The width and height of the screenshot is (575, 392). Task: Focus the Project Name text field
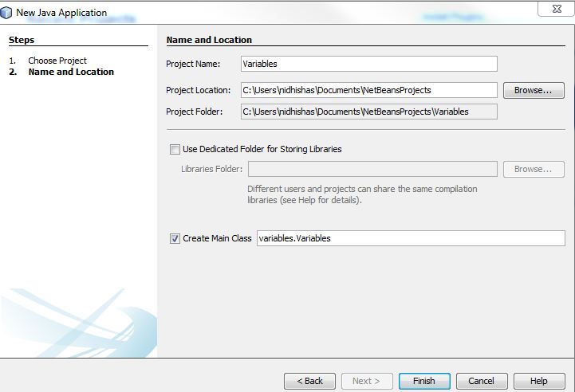point(368,64)
